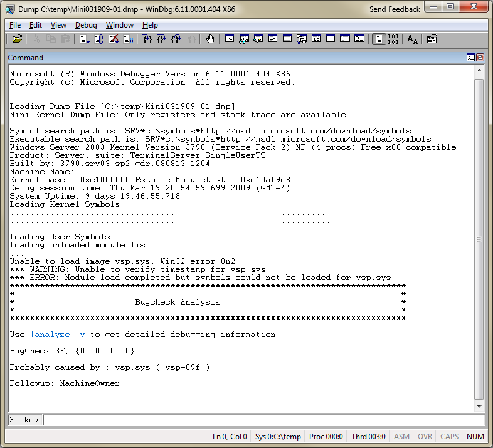Click the 'Followup: MachineOwner' line

coord(65,383)
